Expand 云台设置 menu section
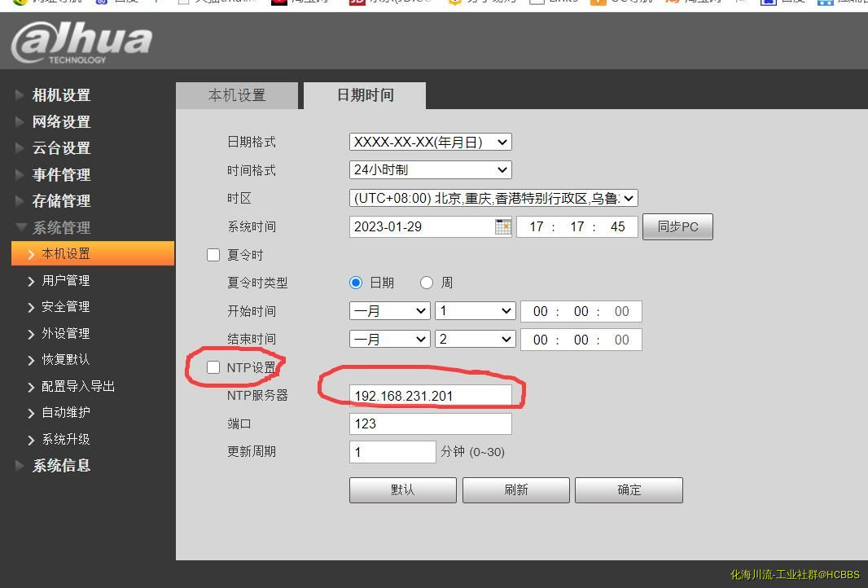This screenshot has height=588, width=868. [x=61, y=148]
